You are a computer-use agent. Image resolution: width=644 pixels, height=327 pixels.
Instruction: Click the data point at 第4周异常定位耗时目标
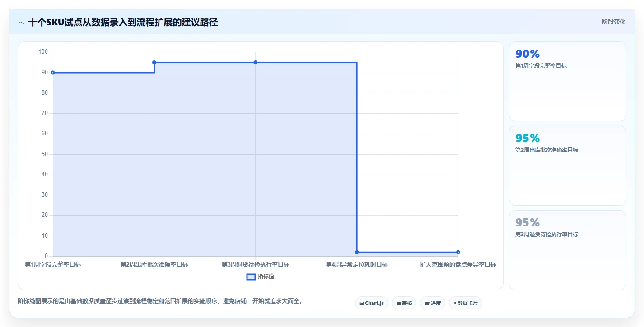click(x=357, y=252)
